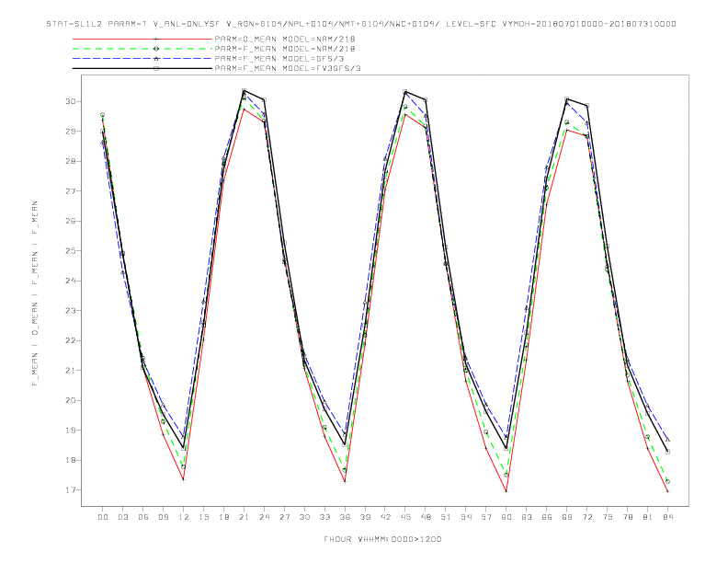This screenshot has width=728, height=563.
Task: Click x-axis forecast hour label 03
Action: click(x=123, y=517)
